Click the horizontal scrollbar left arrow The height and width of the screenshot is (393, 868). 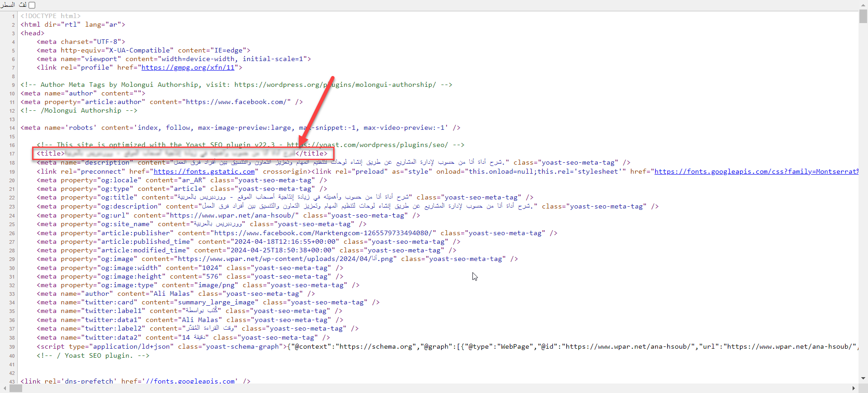coord(5,388)
